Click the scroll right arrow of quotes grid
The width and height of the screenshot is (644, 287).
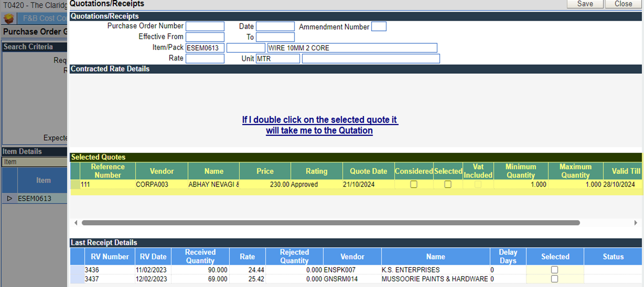pos(635,223)
